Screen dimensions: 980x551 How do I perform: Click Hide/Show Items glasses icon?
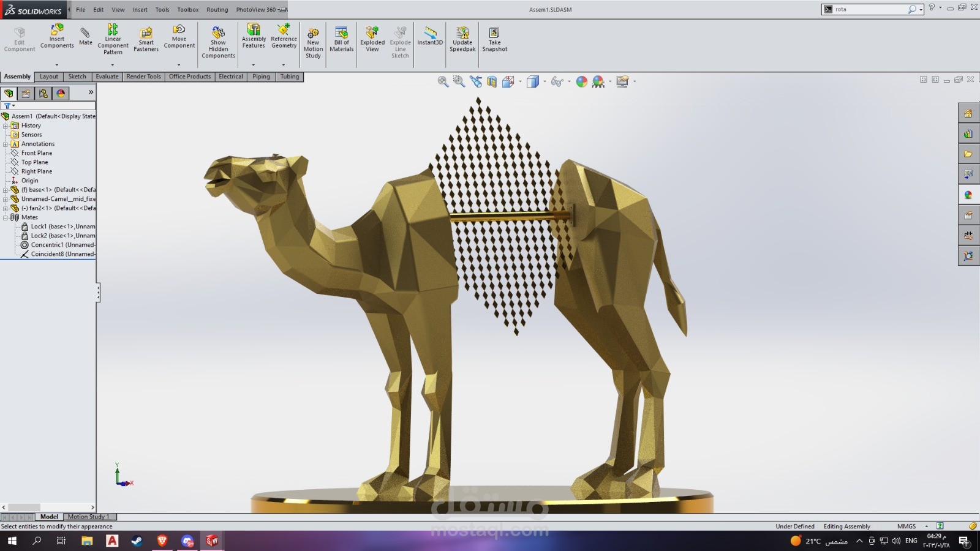[x=556, y=81]
